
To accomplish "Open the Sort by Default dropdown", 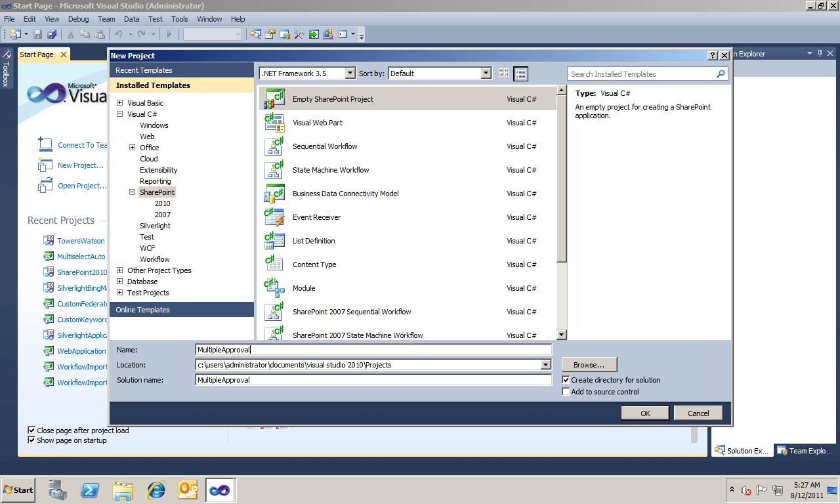I will coord(486,73).
